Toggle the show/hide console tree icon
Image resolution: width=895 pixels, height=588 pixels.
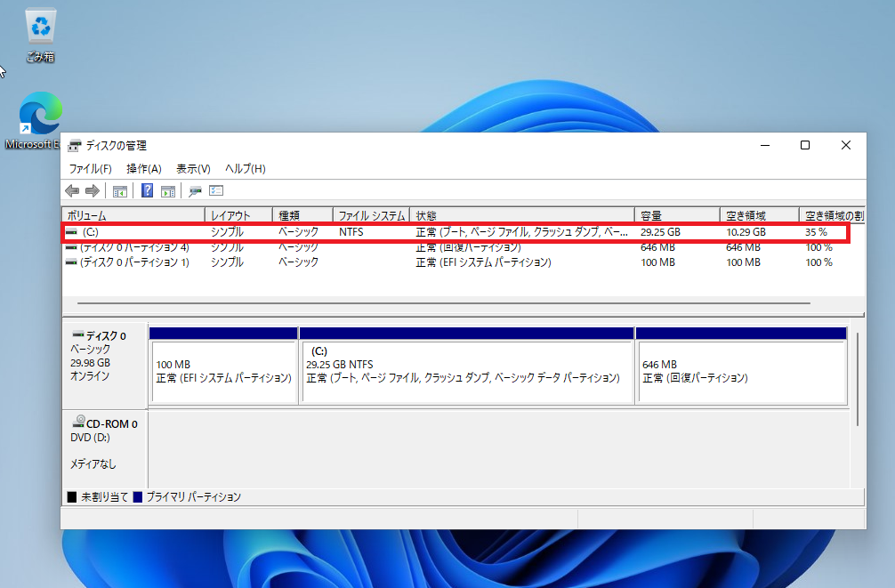[120, 191]
